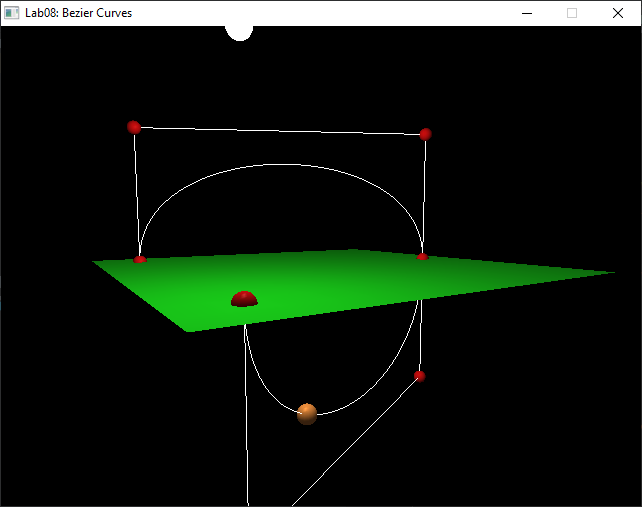Click the red dome on the green plane

point(244,298)
